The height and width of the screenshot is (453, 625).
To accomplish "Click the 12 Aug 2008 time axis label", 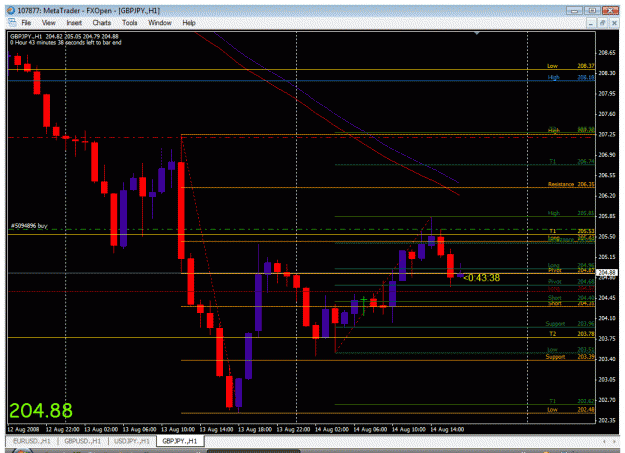I will (x=23, y=429).
